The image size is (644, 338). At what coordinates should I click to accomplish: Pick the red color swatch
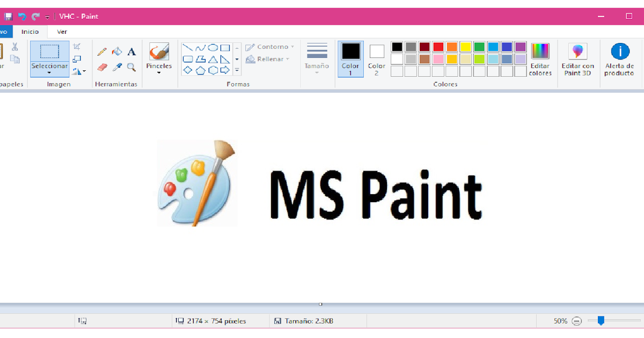click(438, 47)
